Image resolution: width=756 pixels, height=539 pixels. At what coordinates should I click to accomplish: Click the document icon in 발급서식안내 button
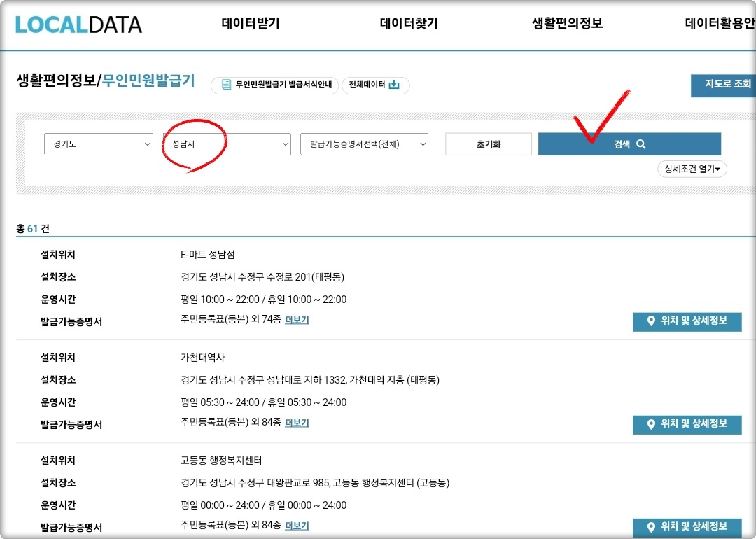(226, 85)
